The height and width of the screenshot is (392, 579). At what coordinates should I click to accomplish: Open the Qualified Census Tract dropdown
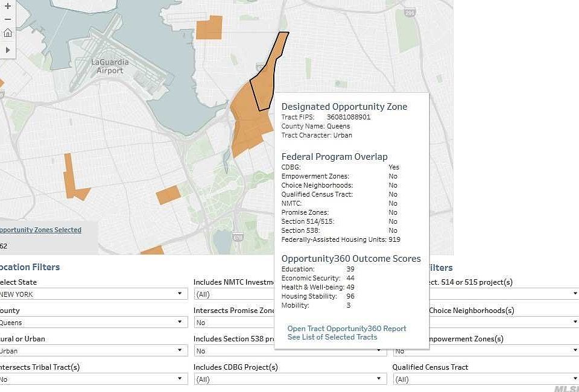coord(486,379)
